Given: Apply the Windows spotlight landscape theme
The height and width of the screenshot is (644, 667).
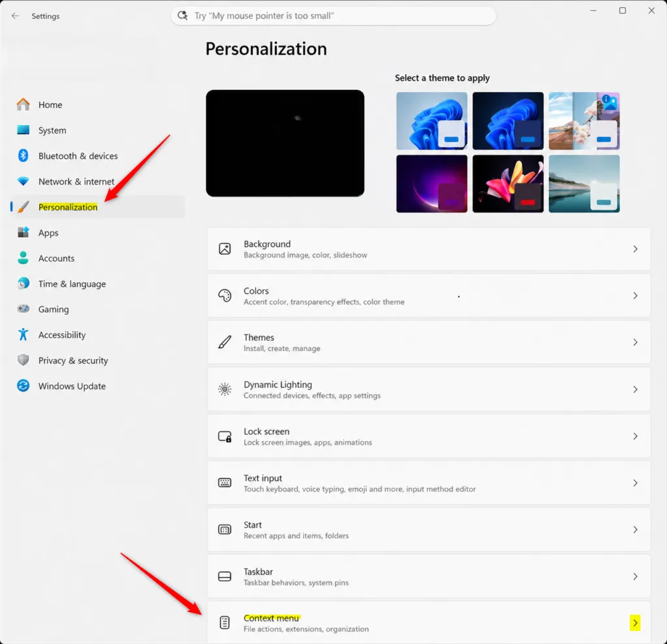Looking at the screenshot, I should 584,121.
